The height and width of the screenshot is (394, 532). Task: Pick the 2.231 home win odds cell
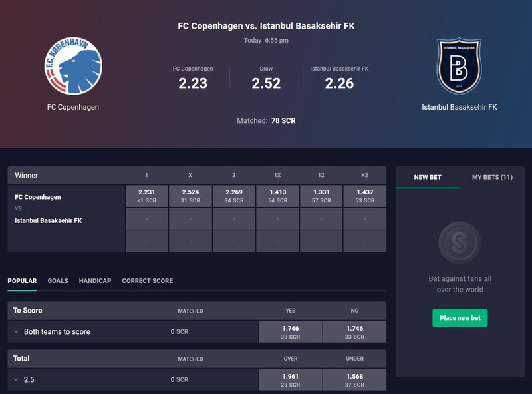146,196
